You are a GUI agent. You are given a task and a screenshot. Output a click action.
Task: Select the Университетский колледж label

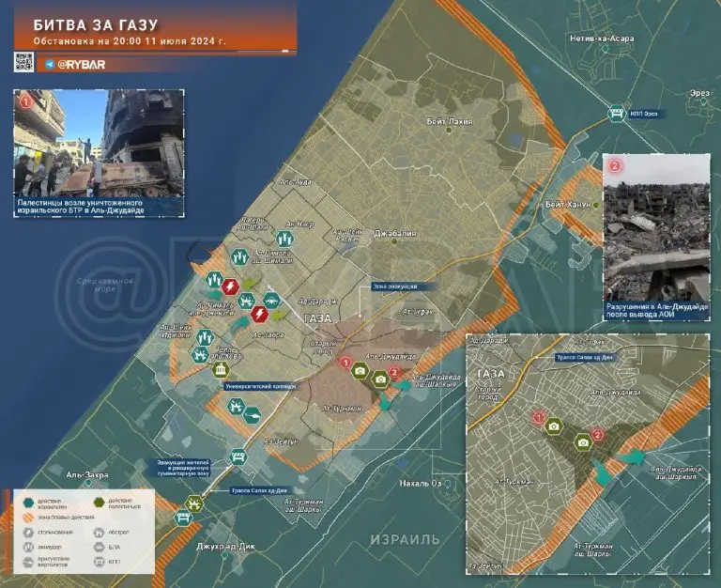coord(260,386)
